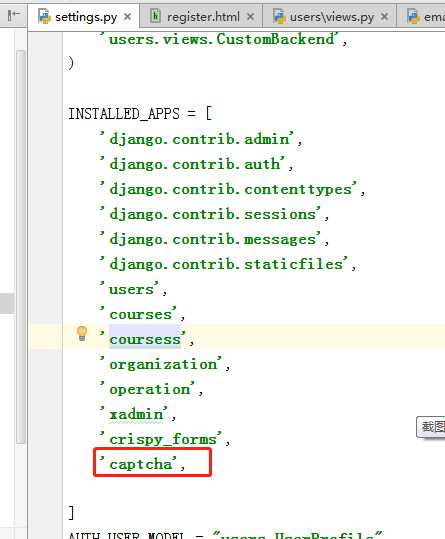Click the 'crispy_forms' line
Screen dimensions: 445x539
click(x=164, y=439)
